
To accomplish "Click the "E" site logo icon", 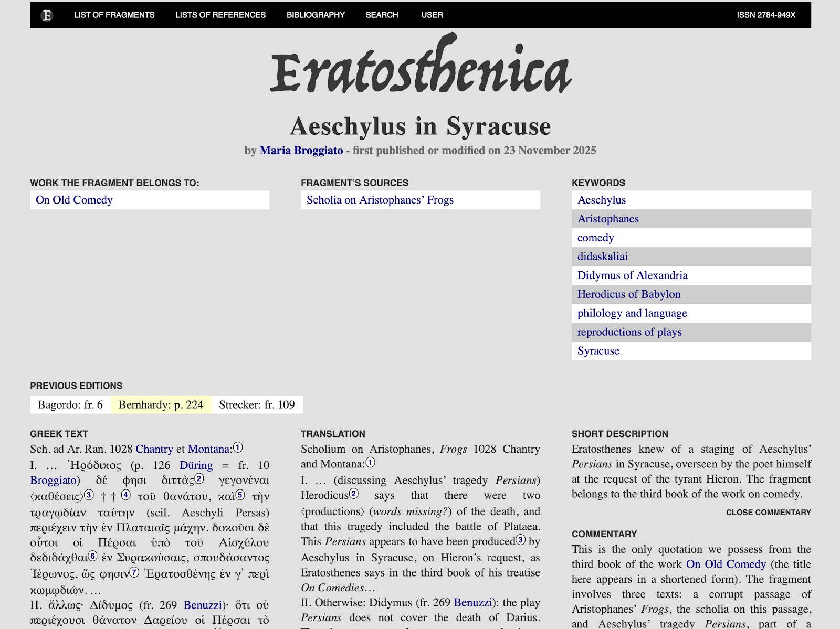I will 47,15.
